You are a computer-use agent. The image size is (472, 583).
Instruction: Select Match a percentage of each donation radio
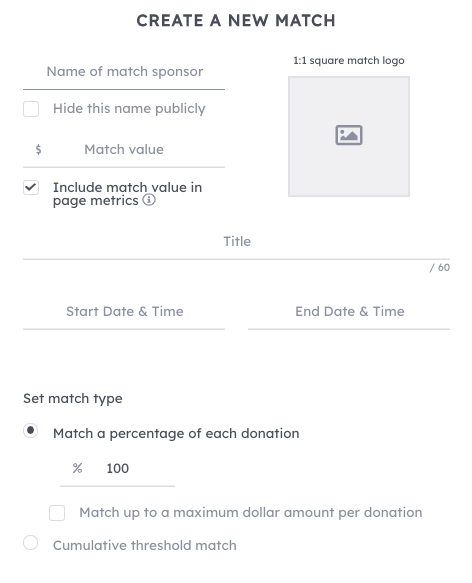pos(30,431)
